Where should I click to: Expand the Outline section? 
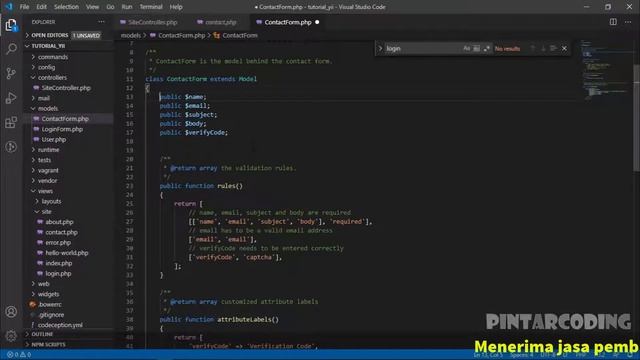click(x=68, y=334)
